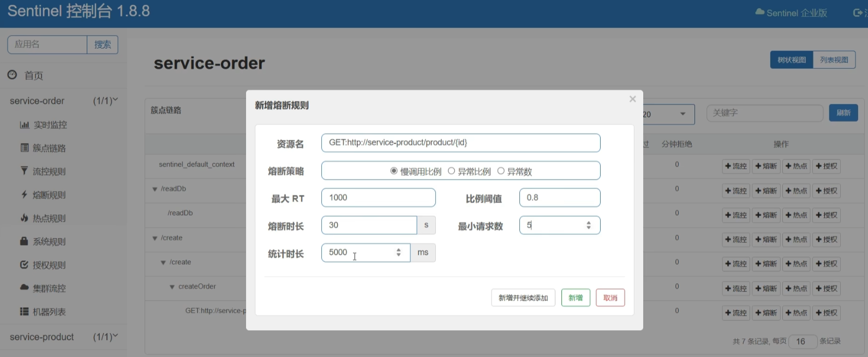Switch to 列表视图 list view

(x=834, y=60)
